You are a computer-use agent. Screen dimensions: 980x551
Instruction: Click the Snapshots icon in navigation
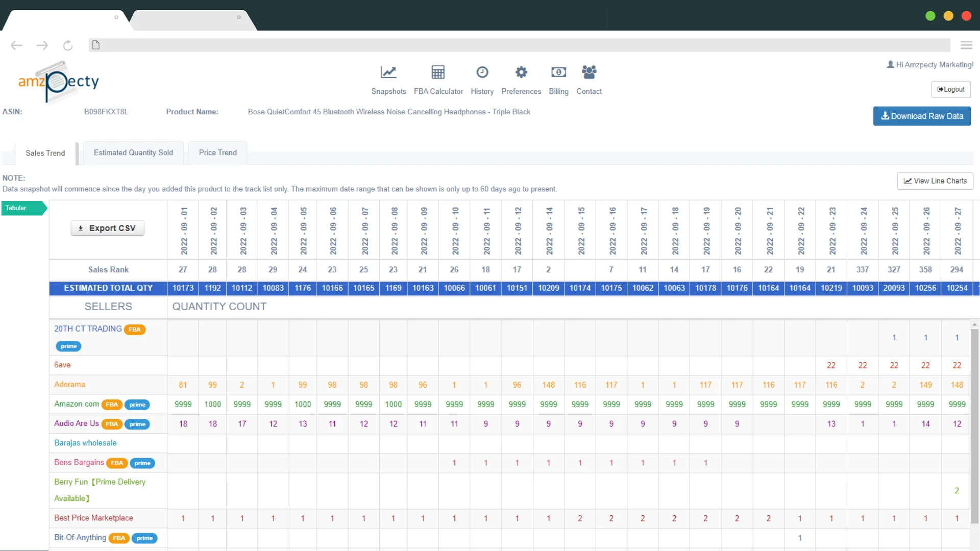pyautogui.click(x=388, y=72)
